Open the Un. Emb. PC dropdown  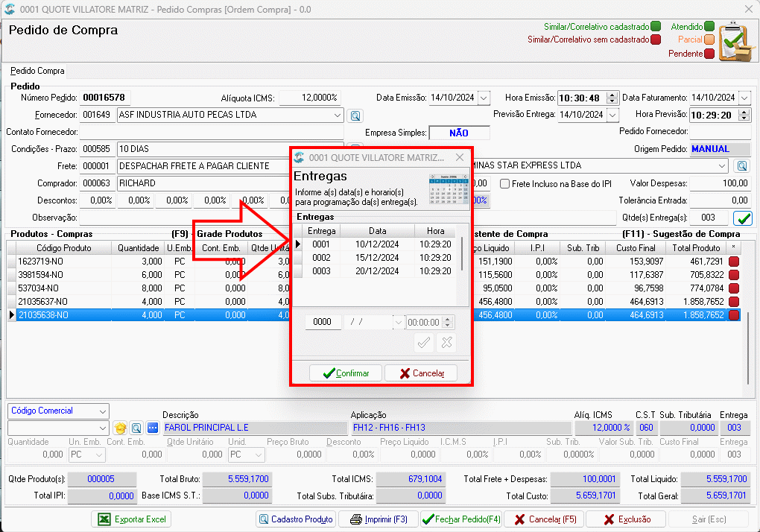pos(99,455)
